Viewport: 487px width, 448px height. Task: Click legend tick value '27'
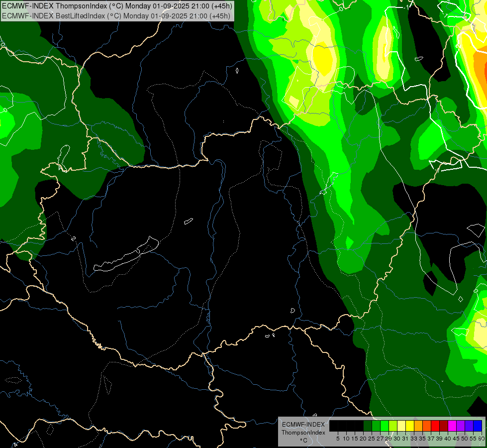click(x=380, y=439)
